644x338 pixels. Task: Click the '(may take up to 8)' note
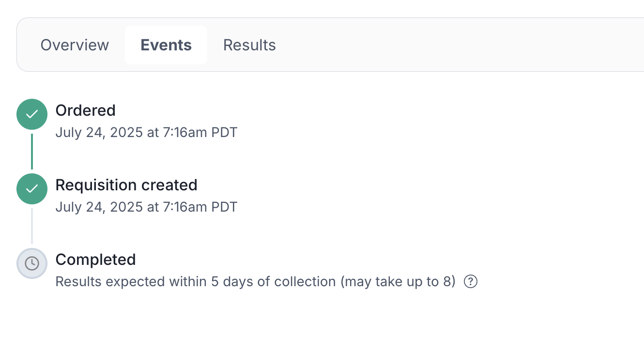pyautogui.click(x=398, y=281)
